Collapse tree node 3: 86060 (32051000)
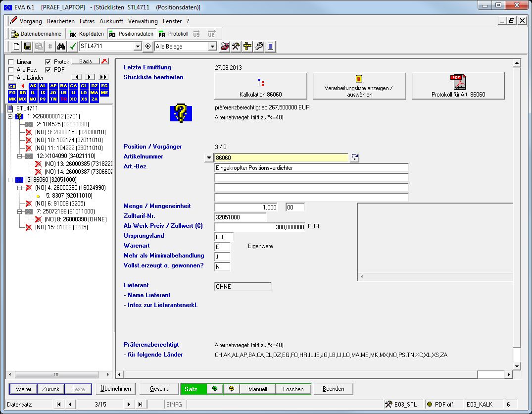 coord(11,180)
